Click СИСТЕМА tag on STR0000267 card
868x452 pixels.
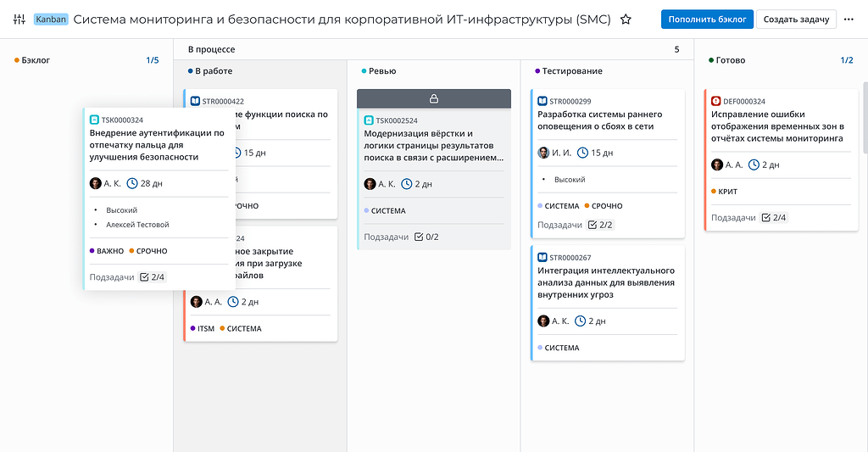point(559,348)
